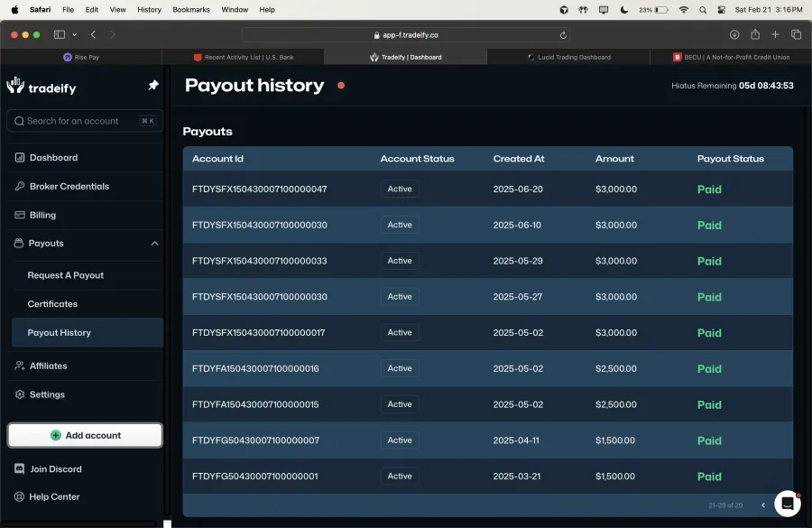The width and height of the screenshot is (812, 528).
Task: Click the tradeify logo
Action: pos(42,86)
